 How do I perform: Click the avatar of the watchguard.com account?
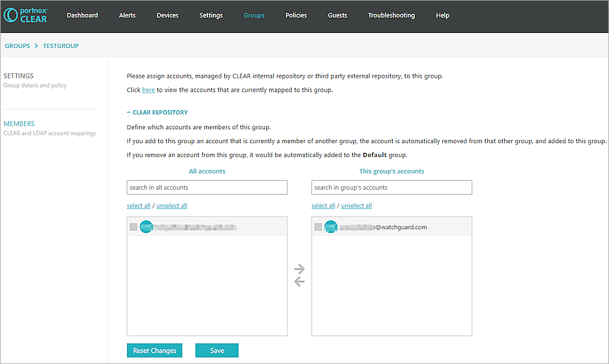click(x=331, y=226)
